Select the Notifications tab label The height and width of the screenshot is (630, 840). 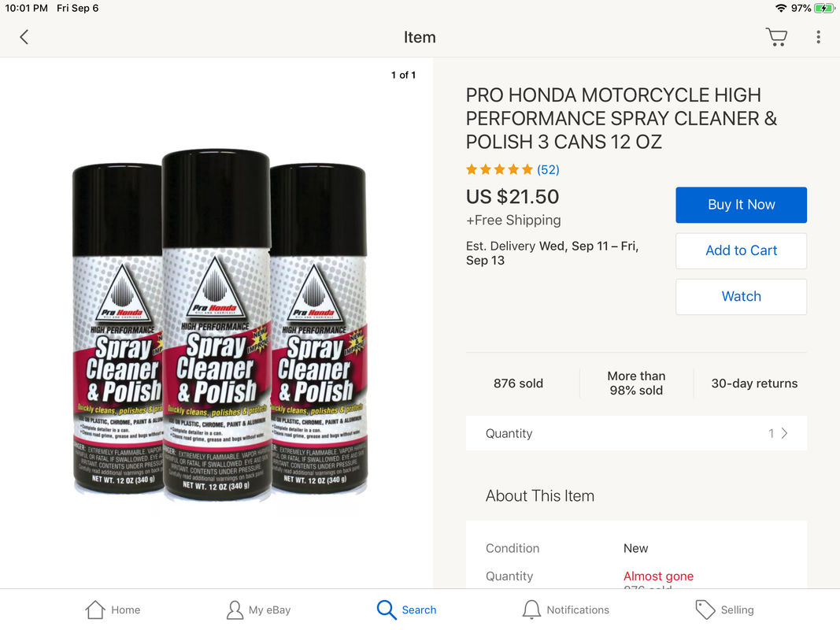578,610
